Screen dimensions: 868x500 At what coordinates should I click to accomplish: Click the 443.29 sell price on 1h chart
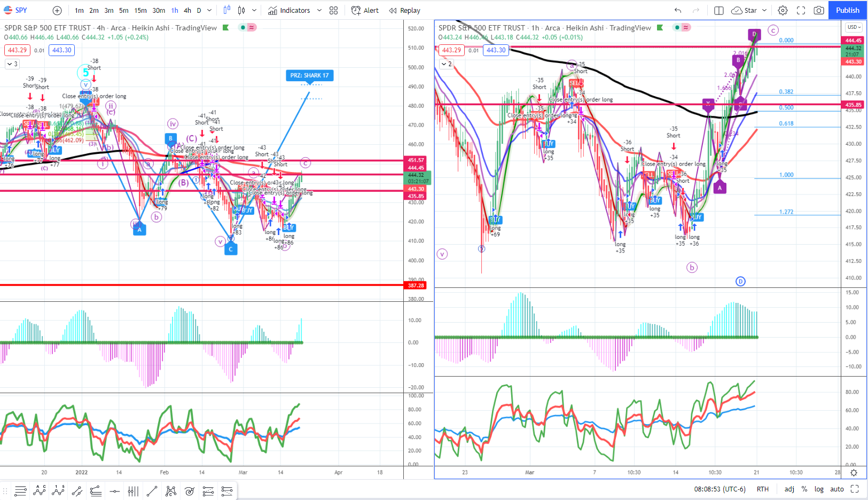click(451, 50)
